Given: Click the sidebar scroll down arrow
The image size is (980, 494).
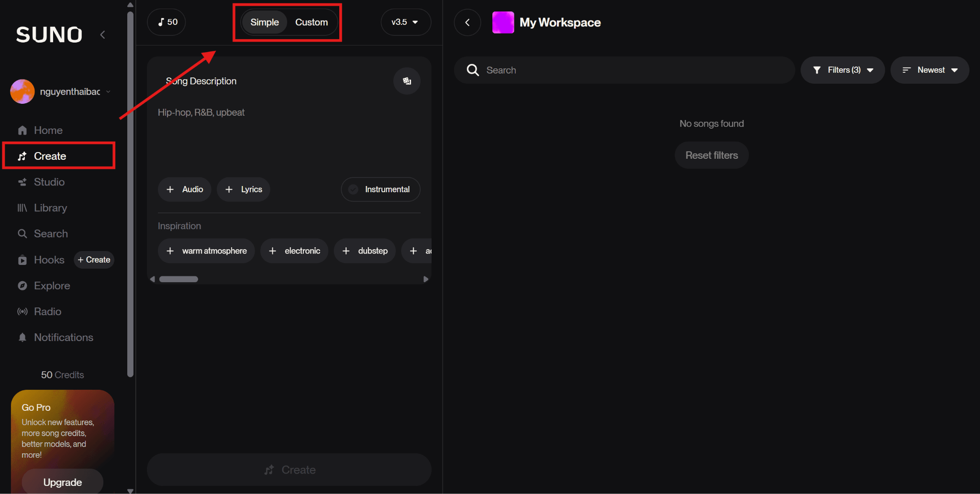Looking at the screenshot, I should [x=130, y=491].
